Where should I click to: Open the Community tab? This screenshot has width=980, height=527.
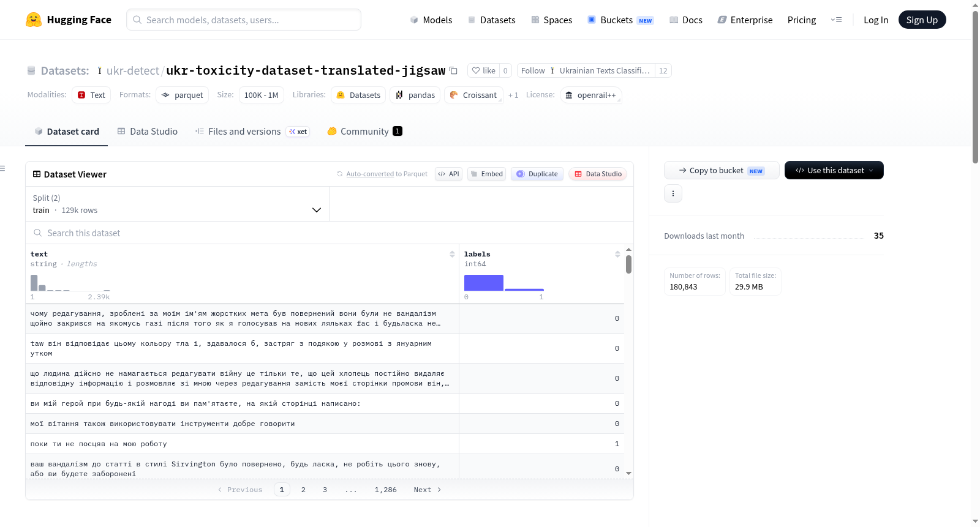[x=364, y=131]
